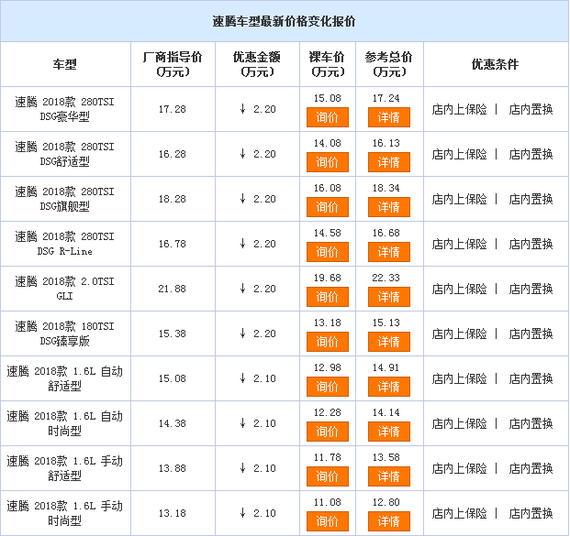Click the down arrow in 臻享版 discount cell
The image size is (570, 536).
click(242, 333)
